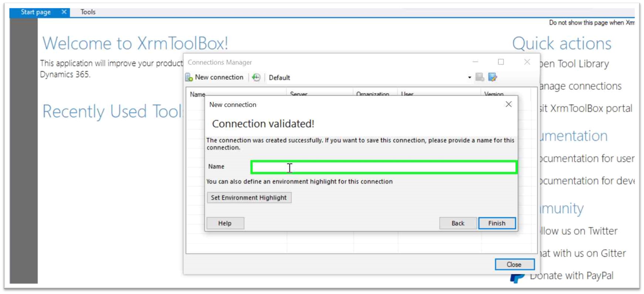The height and width of the screenshot is (294, 644).
Task: Click the 'Quick actions' heading
Action: (562, 44)
